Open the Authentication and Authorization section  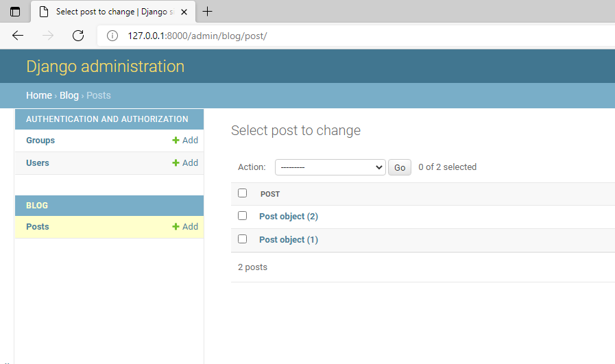pos(107,119)
